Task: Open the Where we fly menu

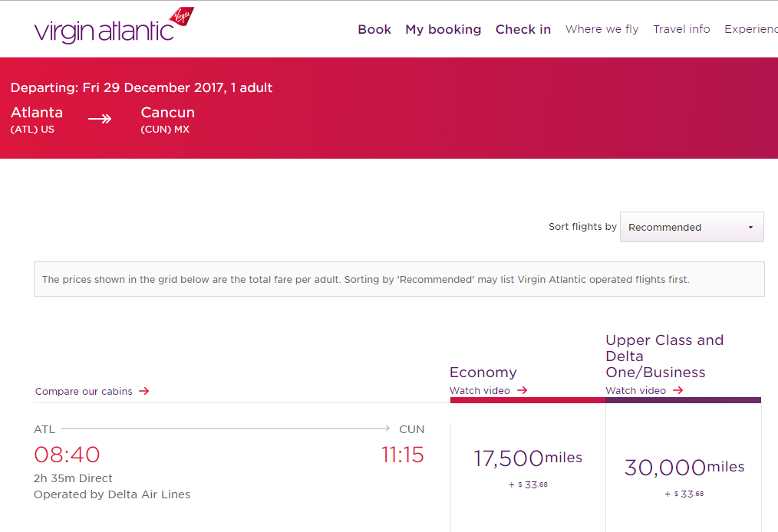Action: click(x=602, y=29)
